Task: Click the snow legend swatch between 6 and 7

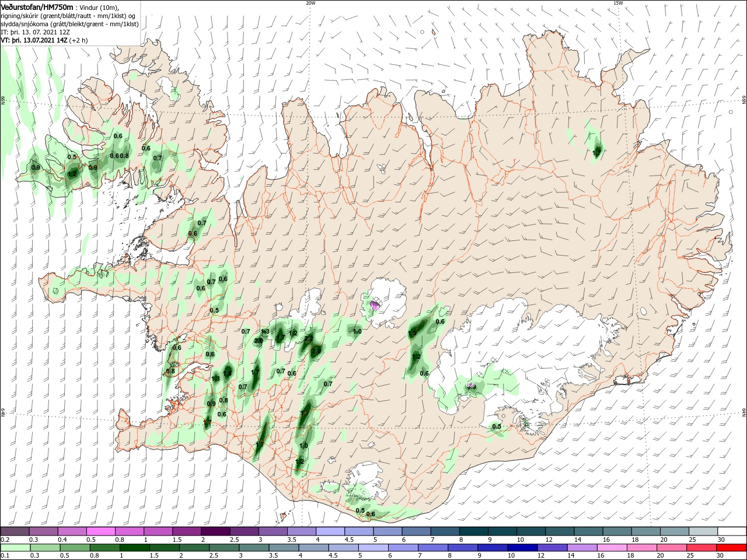Action: [x=417, y=531]
